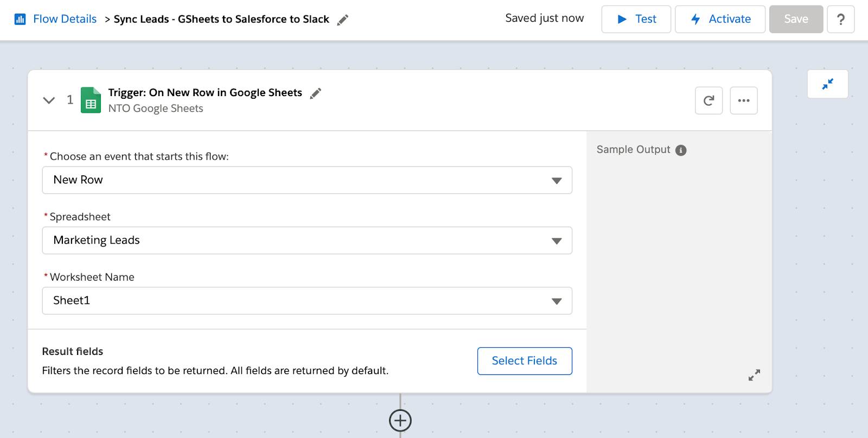Open the Marketing Leads spreadsheet dropdown
Viewport: 868px width, 438px height.
[307, 240]
